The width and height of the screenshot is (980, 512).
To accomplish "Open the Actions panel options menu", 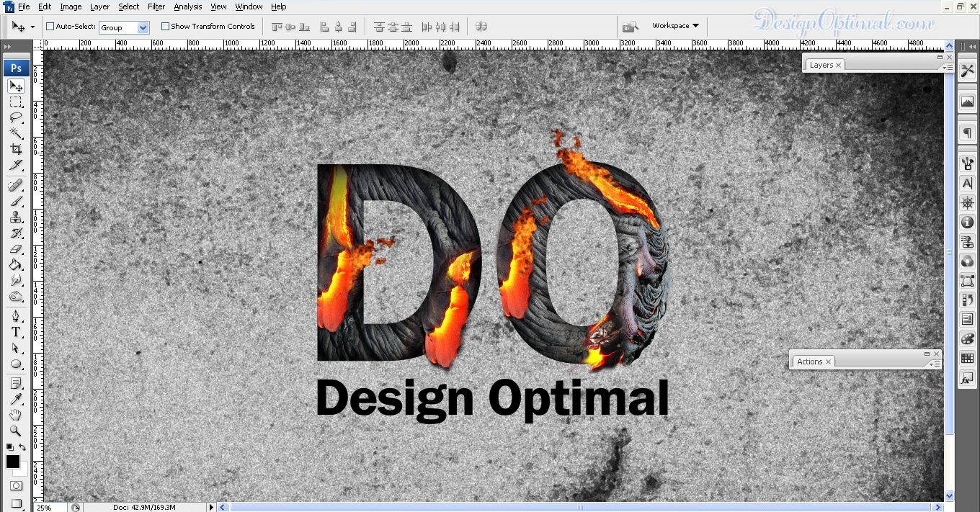I will pos(935,364).
